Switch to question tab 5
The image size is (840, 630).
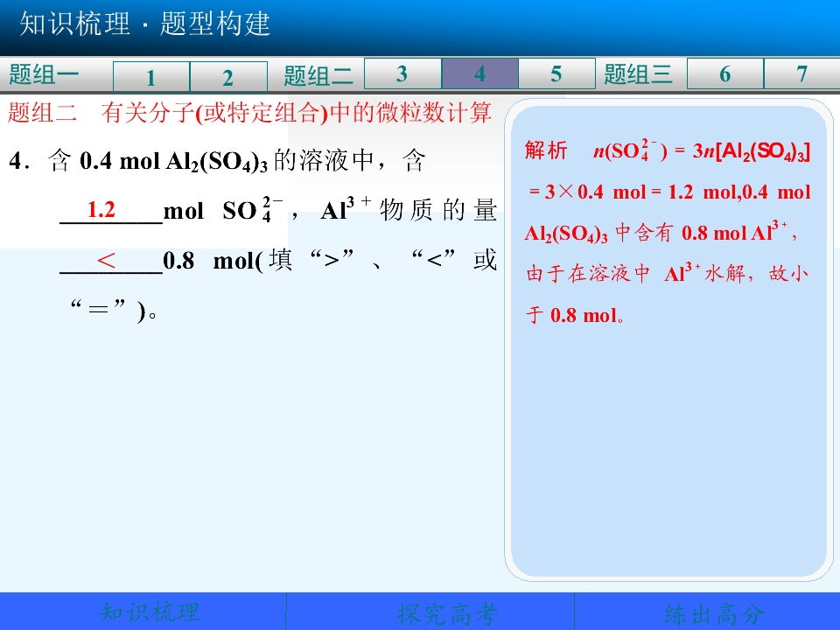pos(556,73)
